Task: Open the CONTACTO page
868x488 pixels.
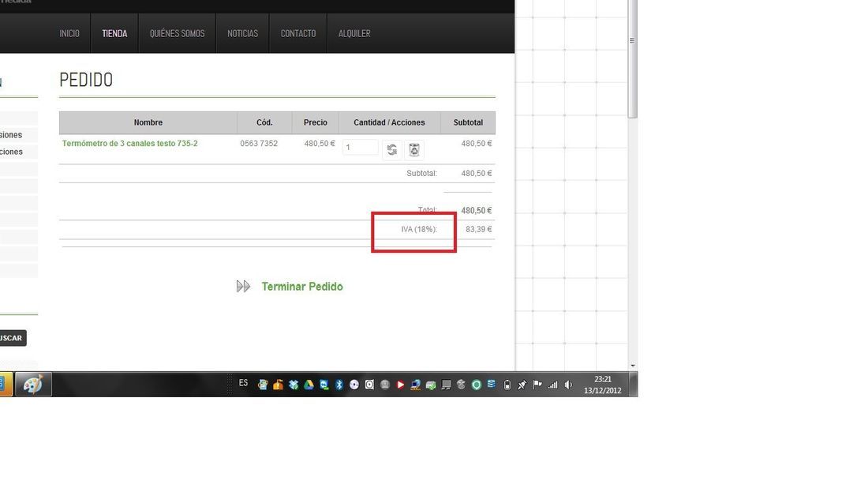Action: pos(297,33)
